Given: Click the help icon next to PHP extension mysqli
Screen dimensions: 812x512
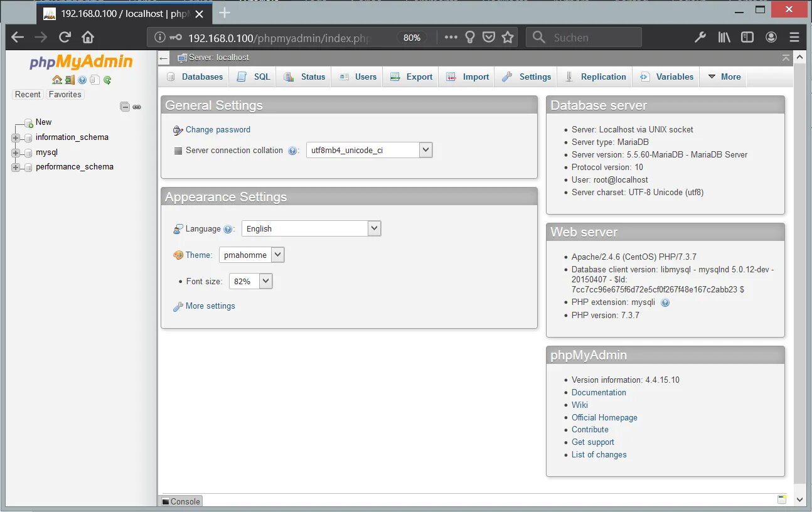Looking at the screenshot, I should (x=665, y=302).
